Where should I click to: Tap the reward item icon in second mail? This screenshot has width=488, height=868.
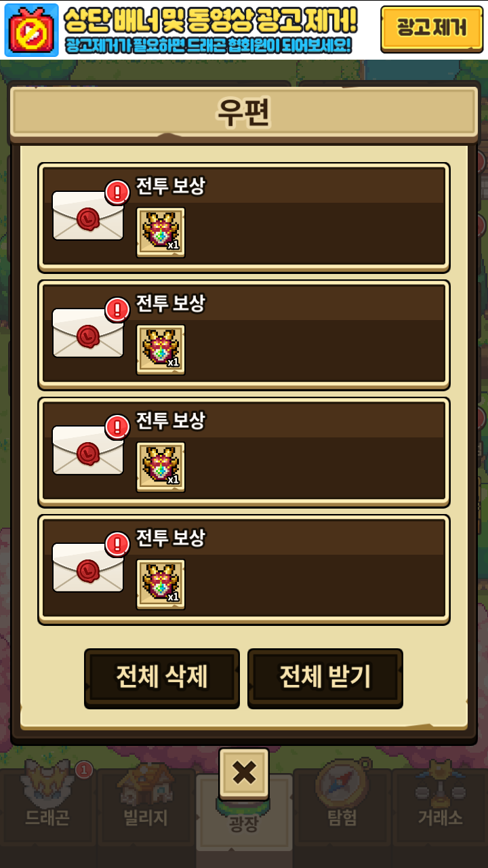click(161, 350)
